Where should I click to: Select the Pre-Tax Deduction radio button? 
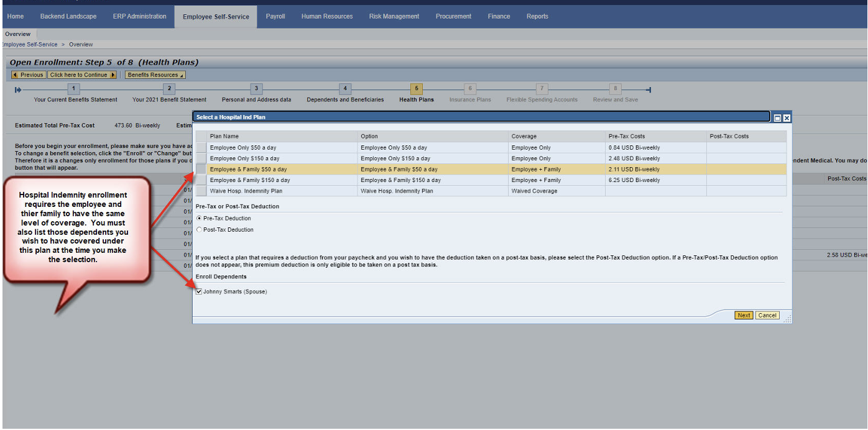point(199,219)
